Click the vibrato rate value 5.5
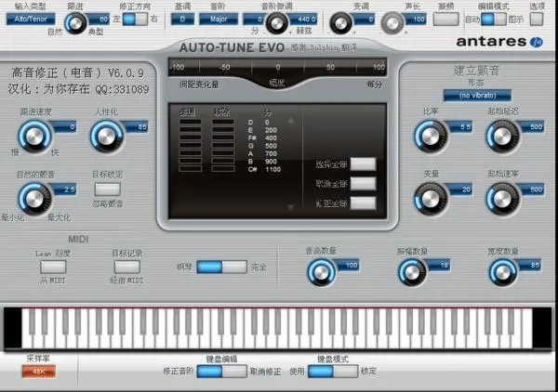This screenshot has width=558, height=392. point(460,127)
